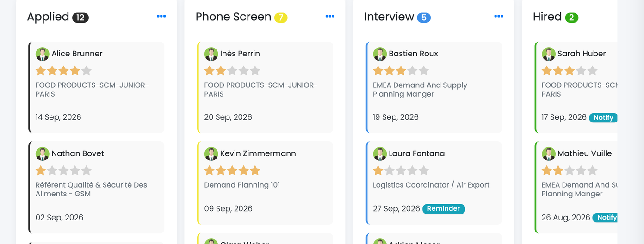Open the Interview column three-dot menu

(498, 16)
